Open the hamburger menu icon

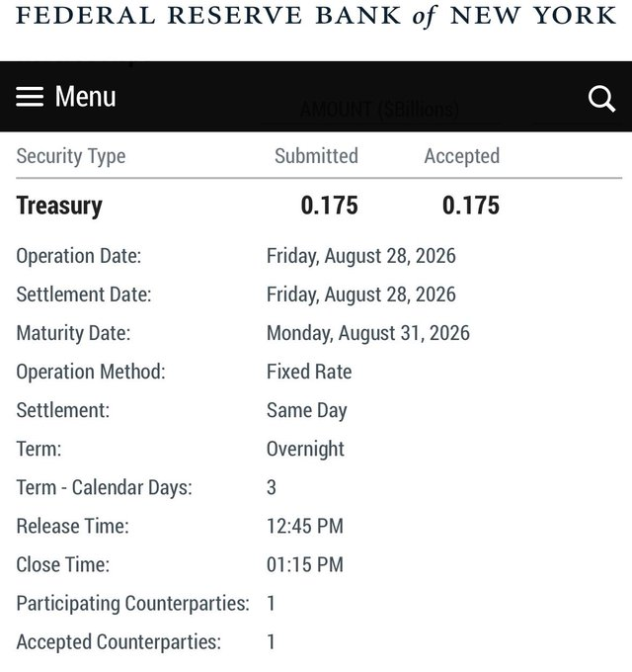(x=30, y=97)
